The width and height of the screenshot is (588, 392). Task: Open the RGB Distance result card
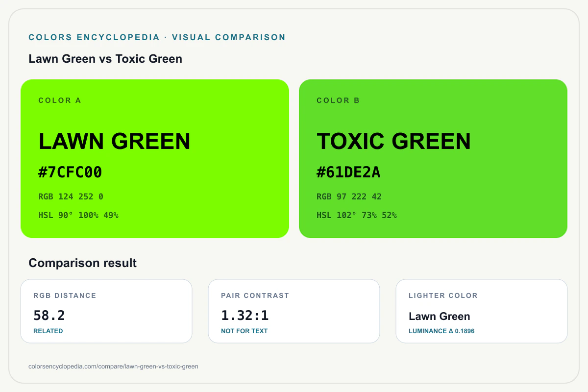106,311
